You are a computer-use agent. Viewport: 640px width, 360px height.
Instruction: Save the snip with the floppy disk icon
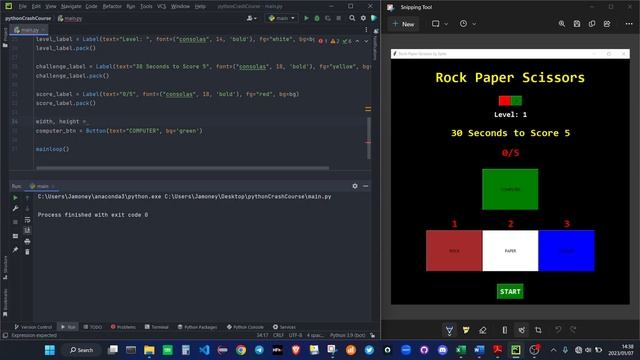(x=577, y=24)
